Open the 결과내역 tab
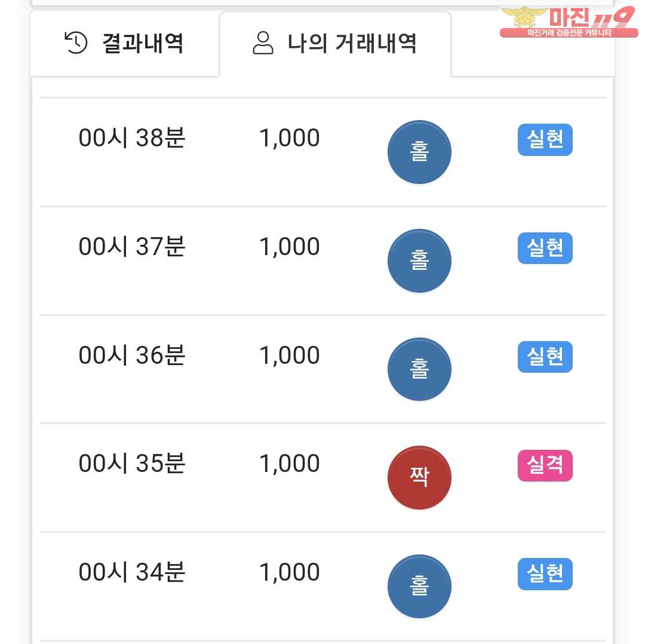This screenshot has width=645, height=644. click(125, 44)
